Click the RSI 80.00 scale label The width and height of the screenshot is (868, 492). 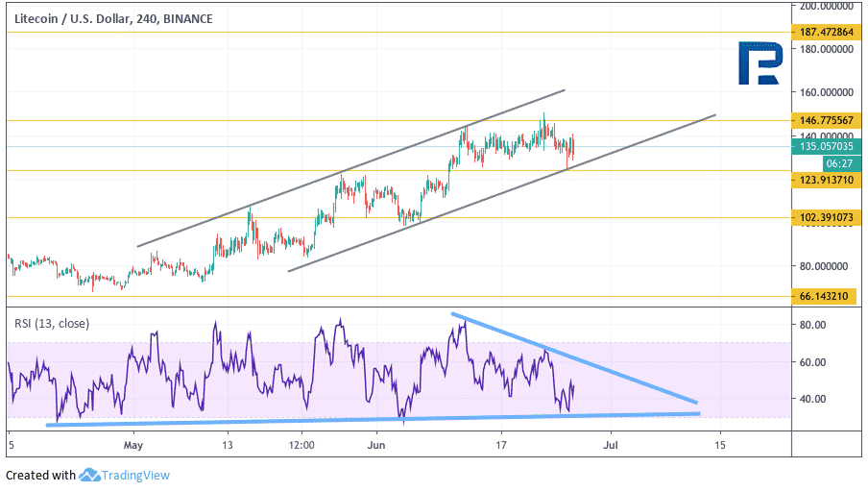coord(812,325)
